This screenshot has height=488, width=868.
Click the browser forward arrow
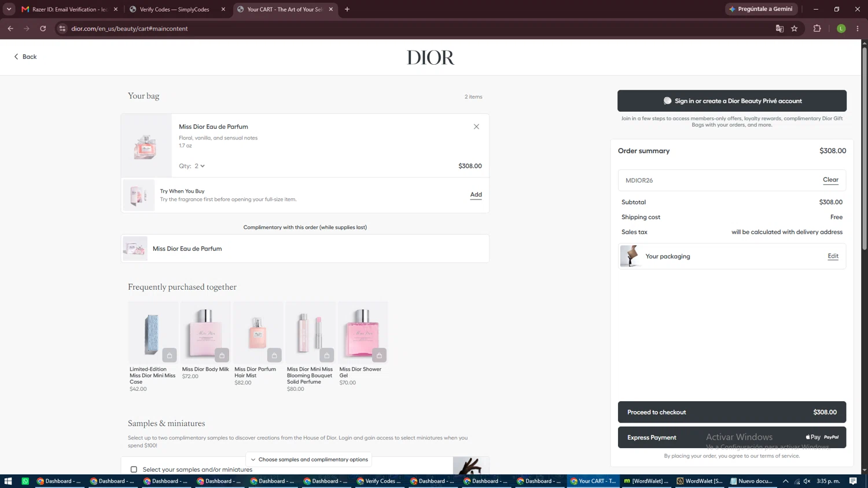[27, 28]
